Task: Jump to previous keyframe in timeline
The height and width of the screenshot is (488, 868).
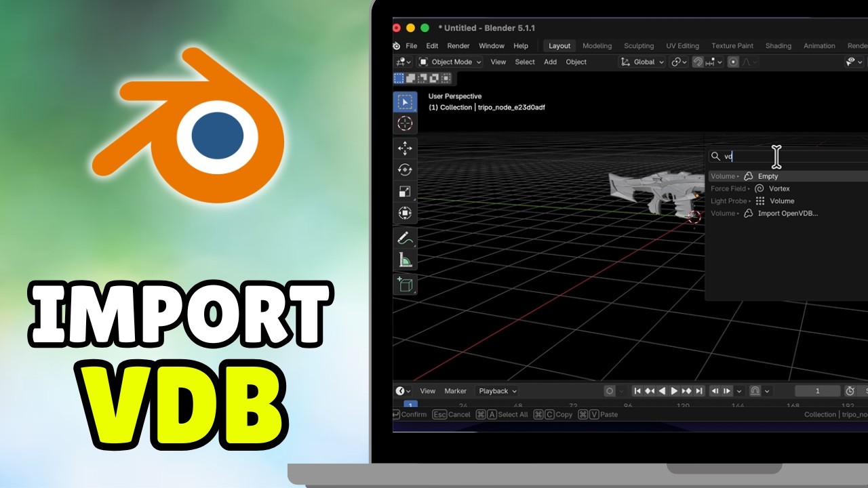Action: coord(650,391)
